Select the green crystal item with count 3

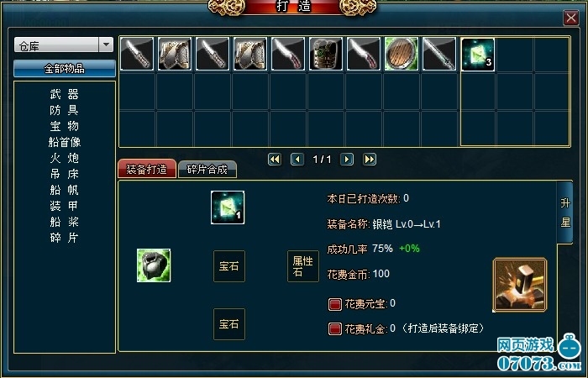coord(477,55)
